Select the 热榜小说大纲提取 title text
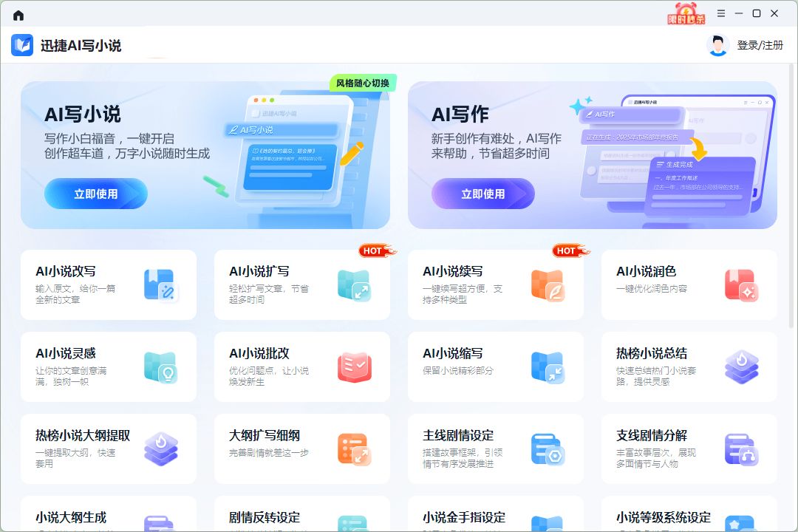Image resolution: width=798 pixels, height=532 pixels. coord(83,435)
